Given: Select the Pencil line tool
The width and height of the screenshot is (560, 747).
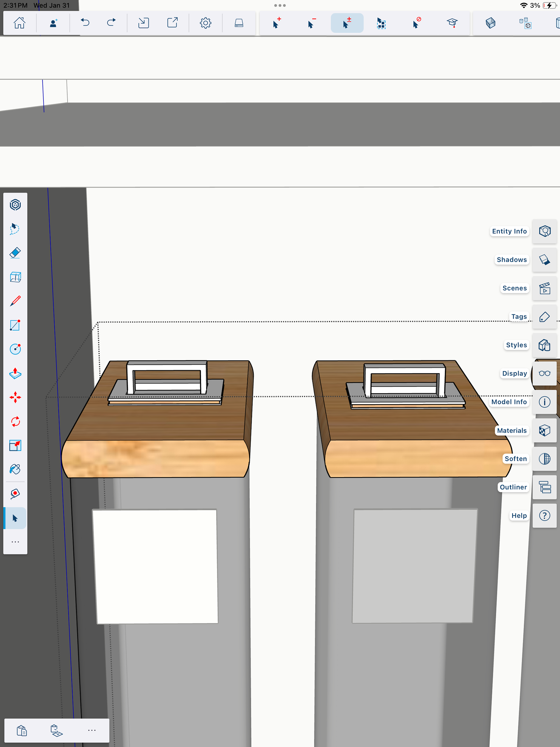Looking at the screenshot, I should point(15,301).
